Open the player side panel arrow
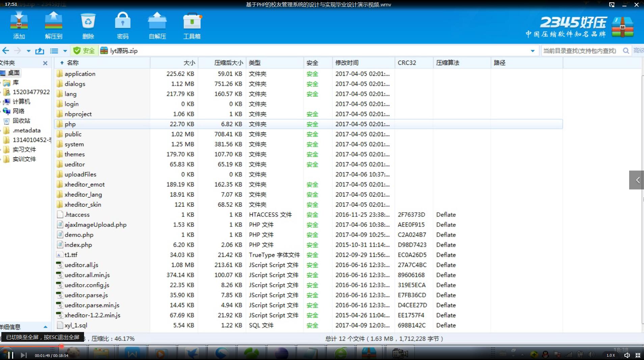644x360 pixels. pyautogui.click(x=637, y=180)
